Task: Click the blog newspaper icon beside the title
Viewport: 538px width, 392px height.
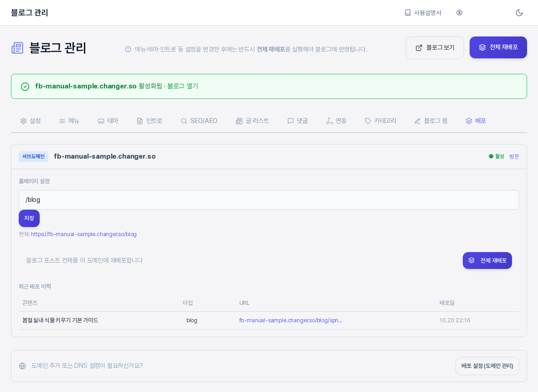Action: [x=17, y=48]
